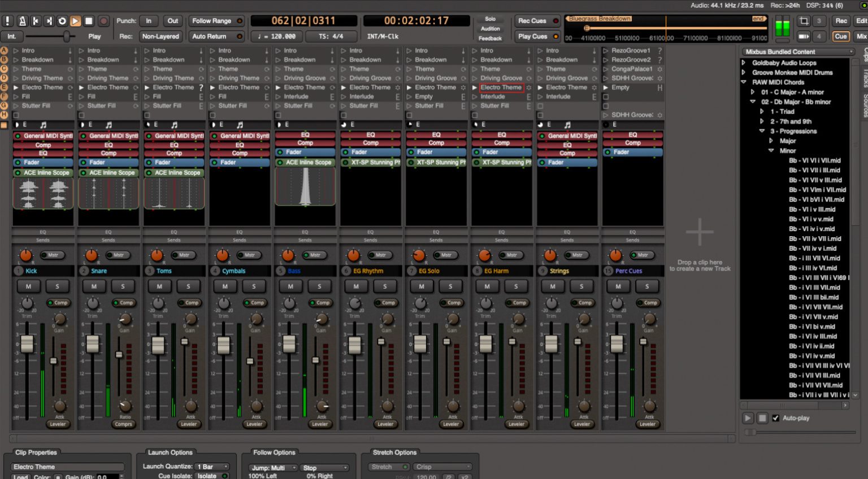Disable the Auto-play checkbox
Screen dimensions: 868x479
776,418
